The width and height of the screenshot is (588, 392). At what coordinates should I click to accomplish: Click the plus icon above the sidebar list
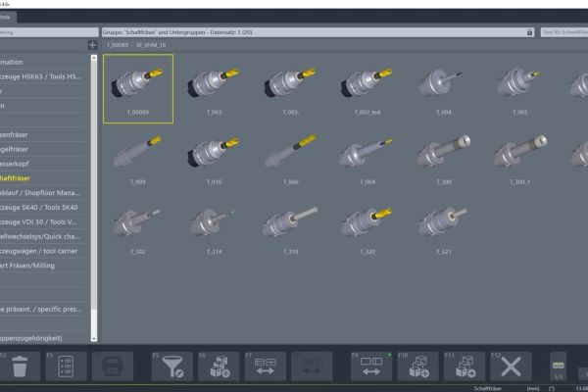[92, 45]
